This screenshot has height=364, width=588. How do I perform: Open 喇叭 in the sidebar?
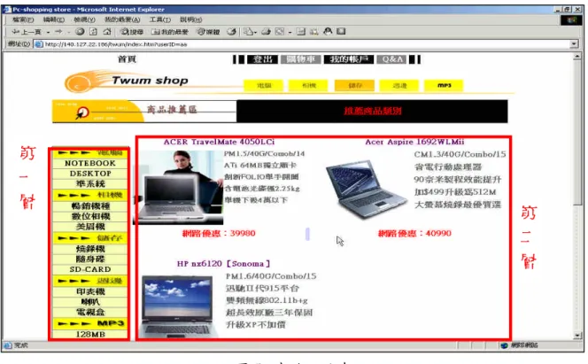(x=90, y=302)
